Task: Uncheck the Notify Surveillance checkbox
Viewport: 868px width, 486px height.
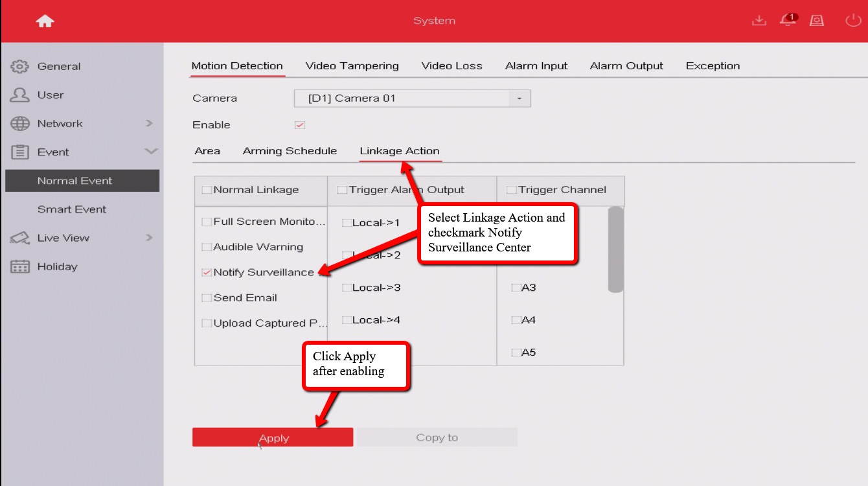Action: tap(207, 273)
